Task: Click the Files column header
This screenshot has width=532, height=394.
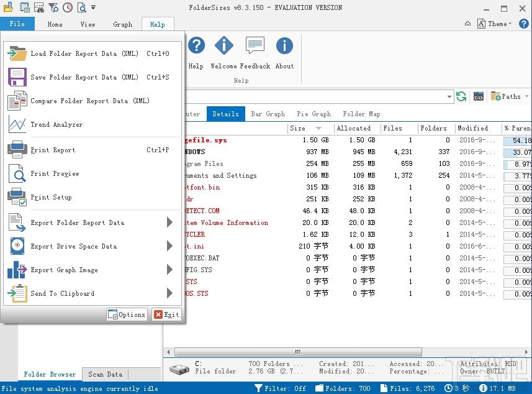Action: tap(399, 128)
